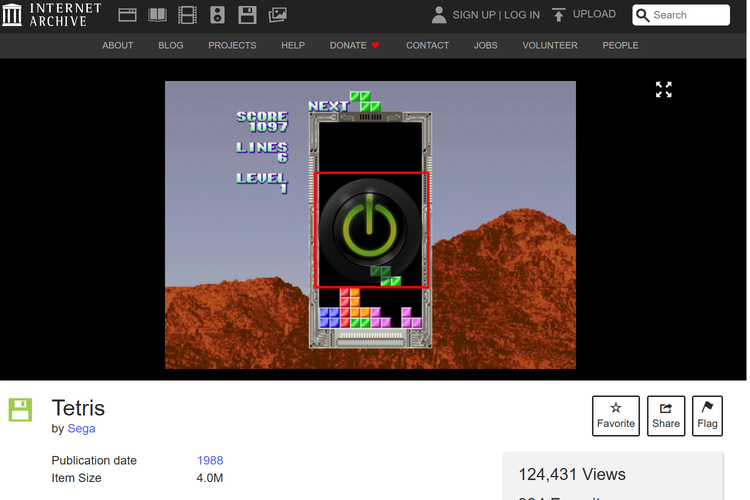Viewport: 750px width, 500px height.
Task: Open the Internet Archive home logo
Action: (x=52, y=14)
